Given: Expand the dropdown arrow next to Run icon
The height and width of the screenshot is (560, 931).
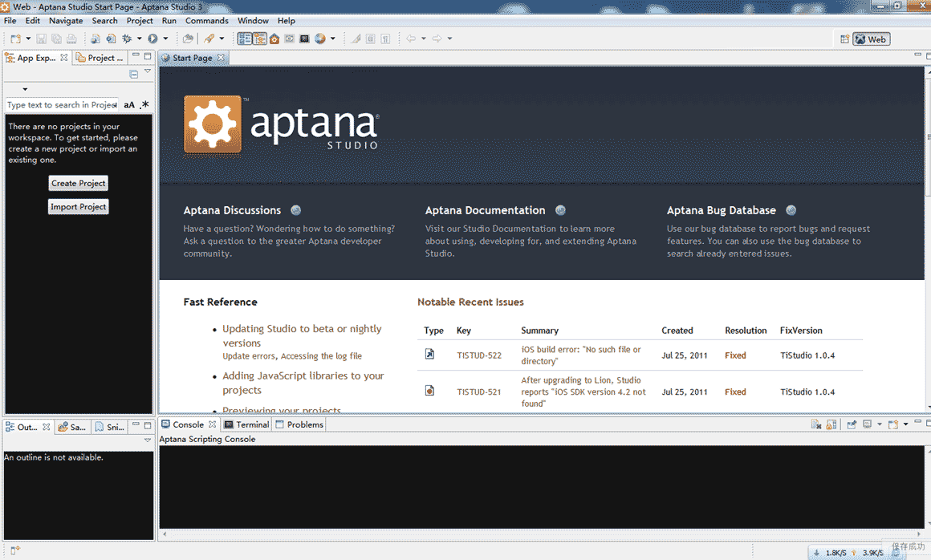Looking at the screenshot, I should [x=165, y=39].
